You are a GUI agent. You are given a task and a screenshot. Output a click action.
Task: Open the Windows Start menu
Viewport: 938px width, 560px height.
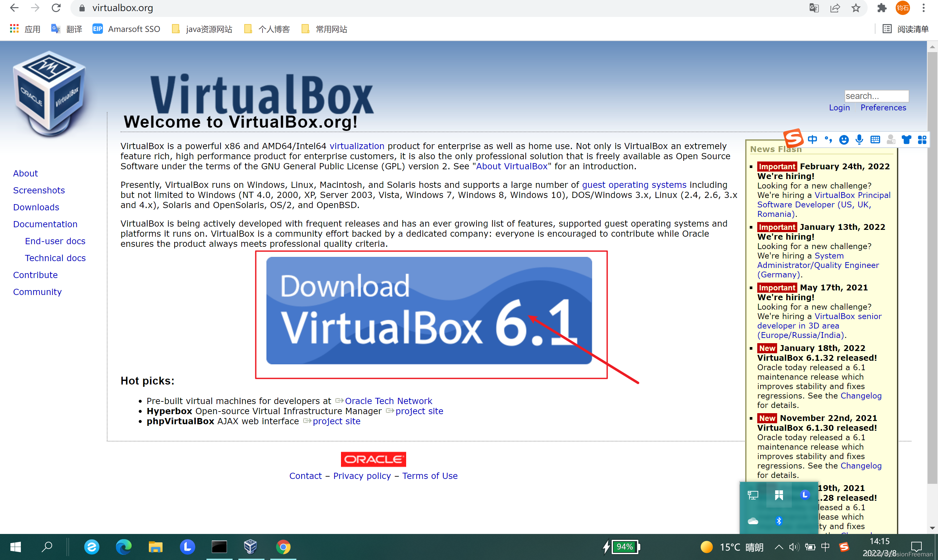coord(16,547)
